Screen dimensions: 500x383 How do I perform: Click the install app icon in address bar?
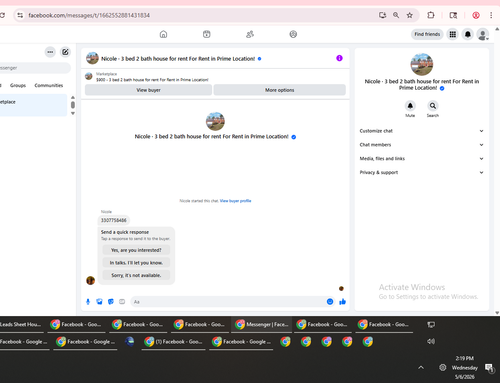(382, 15)
